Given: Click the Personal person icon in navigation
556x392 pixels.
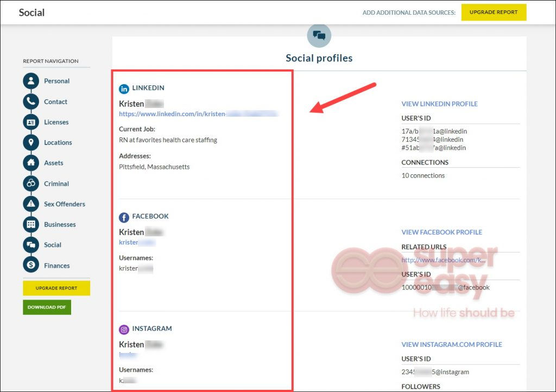Looking at the screenshot, I should (31, 81).
